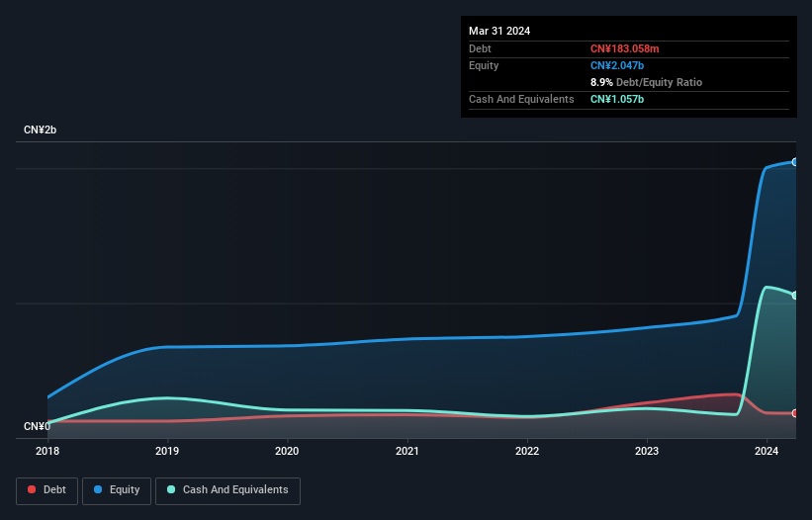
Task: Select the Debt endpoint marker at Mar 2024
Action: pyautogui.click(x=795, y=413)
